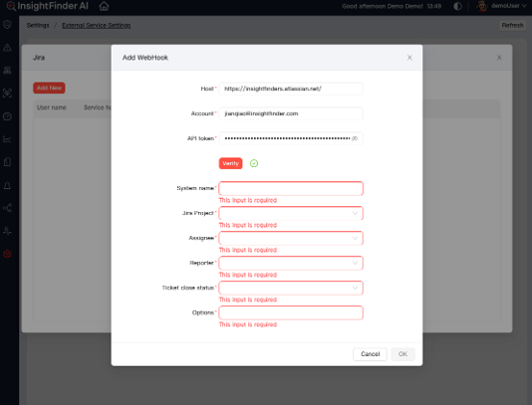Click the home icon in top bar
Screen dimensions: 532x405
(104, 6)
